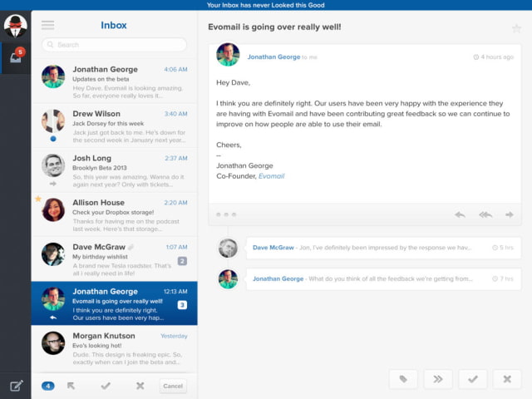Open inbox icon with red badge
532x399 pixels.
[16, 57]
